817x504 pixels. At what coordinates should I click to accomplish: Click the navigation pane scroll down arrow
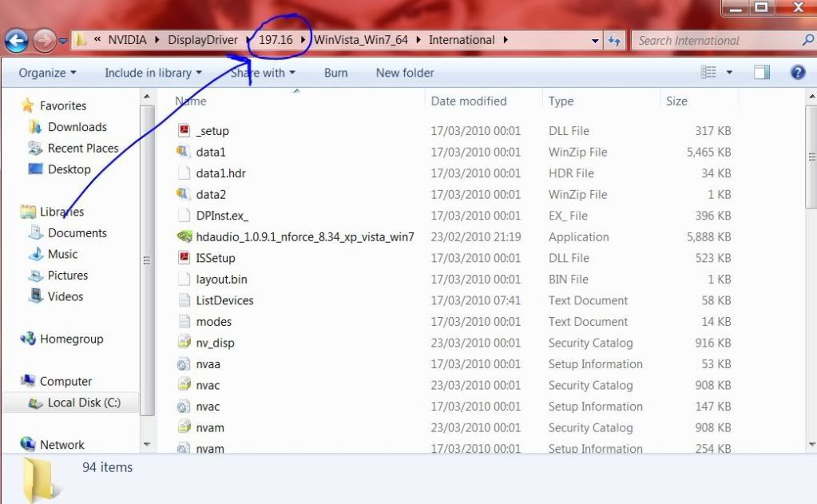(x=148, y=445)
